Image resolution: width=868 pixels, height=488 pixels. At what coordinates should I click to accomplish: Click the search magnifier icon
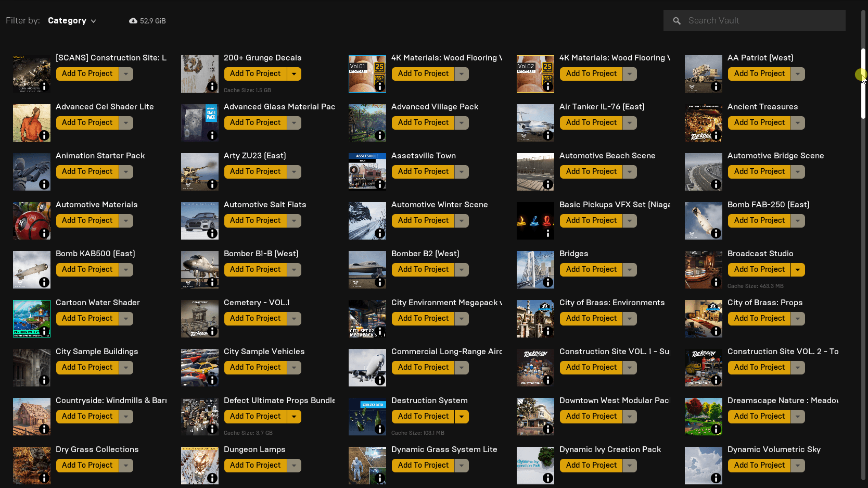[676, 21]
